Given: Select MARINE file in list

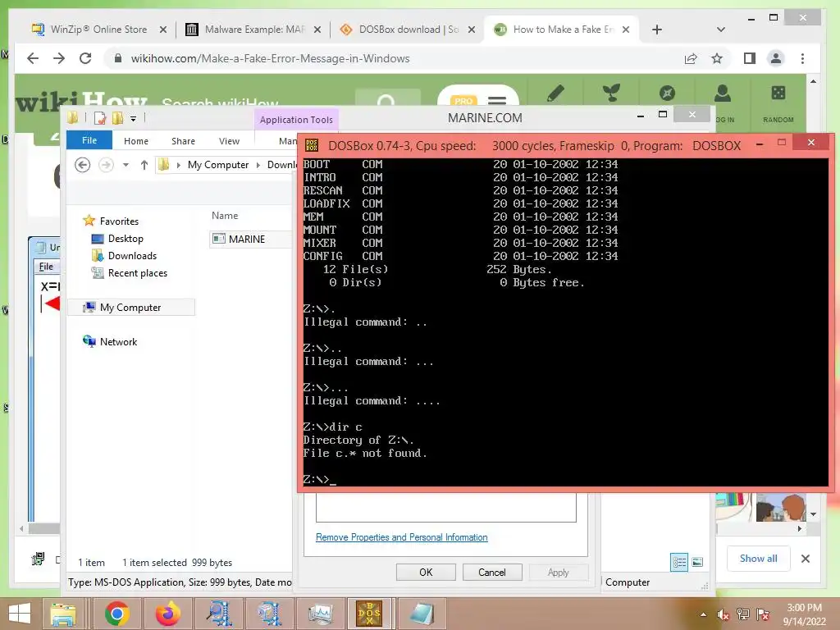Looking at the screenshot, I should 246,239.
